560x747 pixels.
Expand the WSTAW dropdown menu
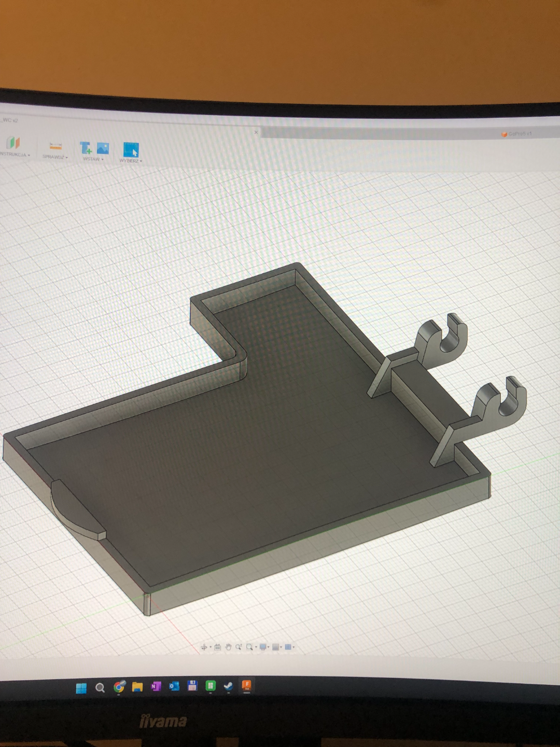point(93,159)
